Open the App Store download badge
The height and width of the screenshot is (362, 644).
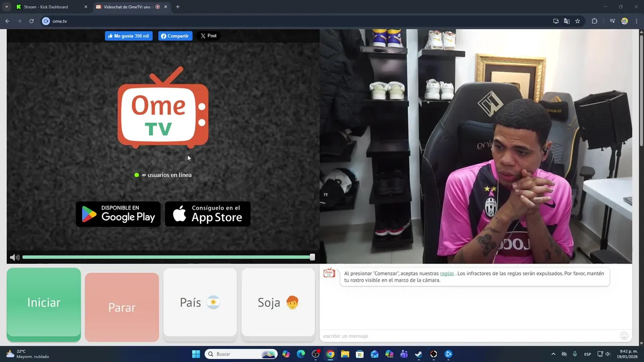coord(208,214)
